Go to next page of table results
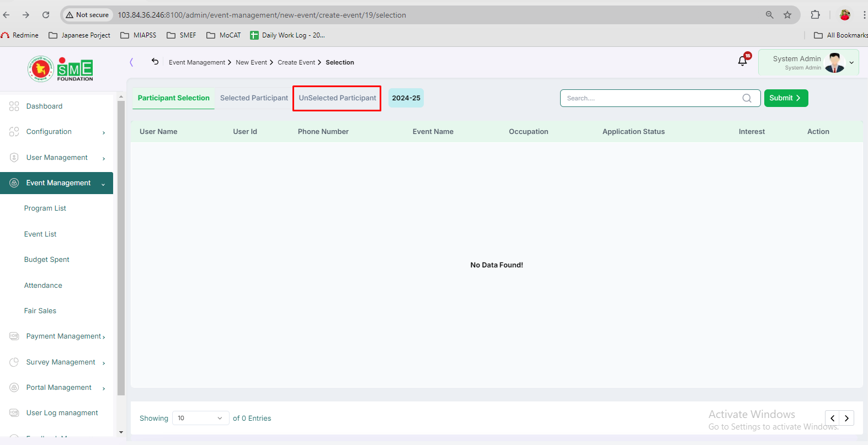Viewport: 868px width, 445px height. (846, 418)
